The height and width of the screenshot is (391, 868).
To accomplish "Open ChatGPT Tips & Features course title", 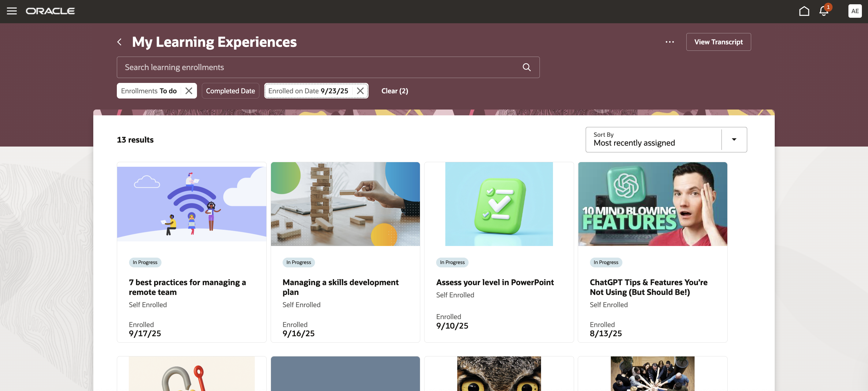I will [x=648, y=287].
